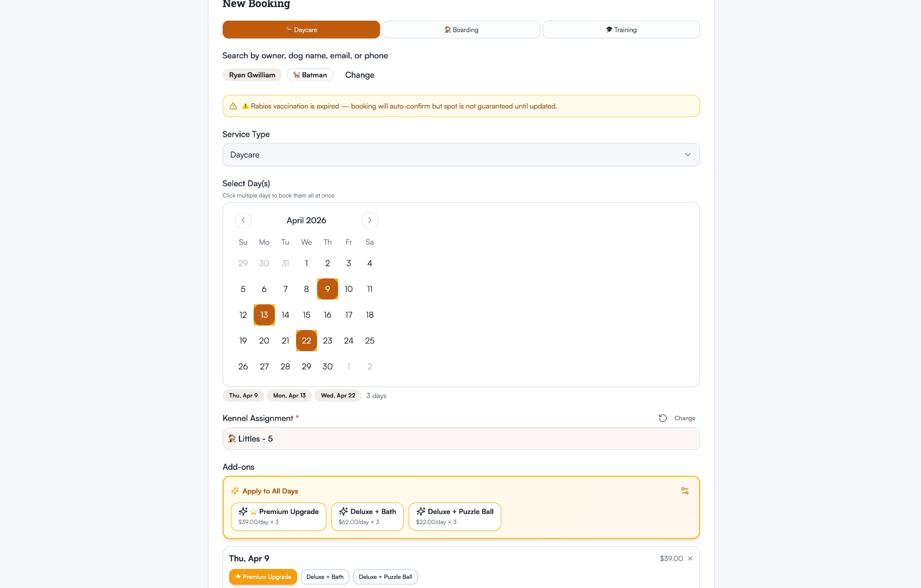Screen dimensions: 921x588
Task: Click the warning triangle icon in vaccination alert
Action: click(x=234, y=106)
